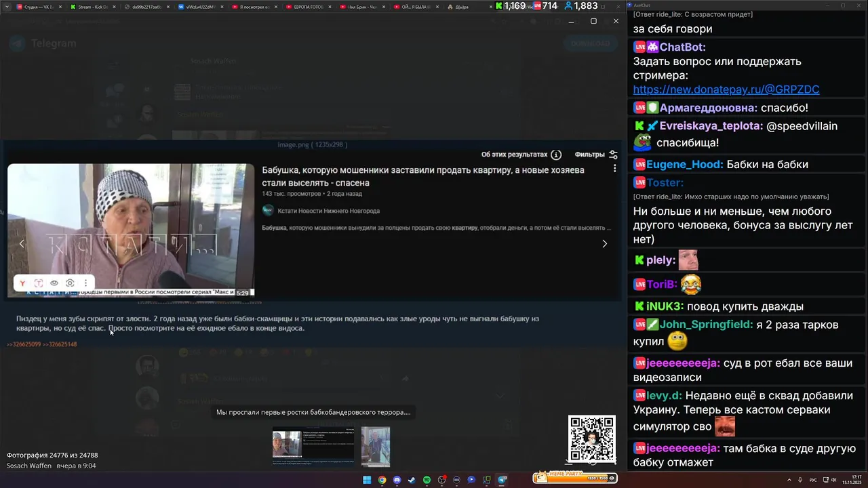Open Steam from taskbar

[412, 480]
